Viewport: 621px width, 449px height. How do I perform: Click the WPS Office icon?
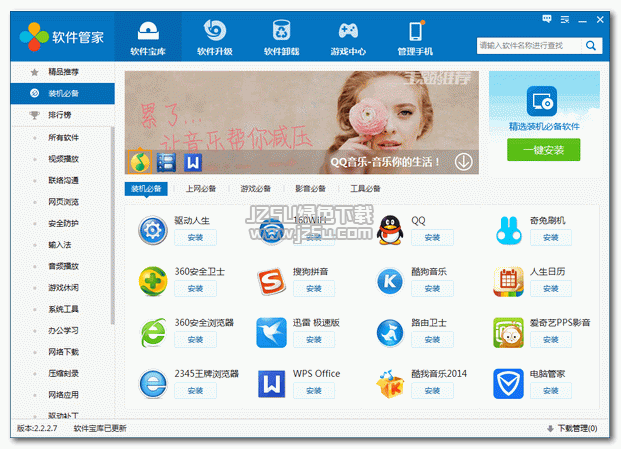272,384
